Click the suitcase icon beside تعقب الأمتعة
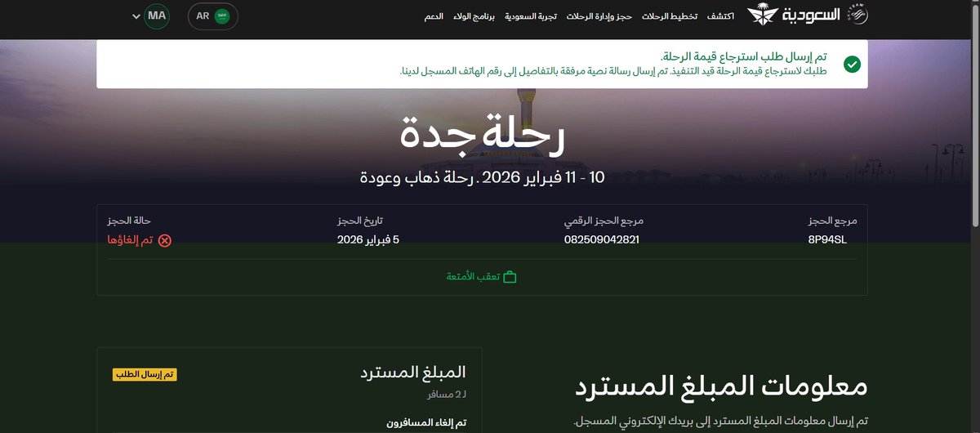The image size is (980, 433). (510, 277)
